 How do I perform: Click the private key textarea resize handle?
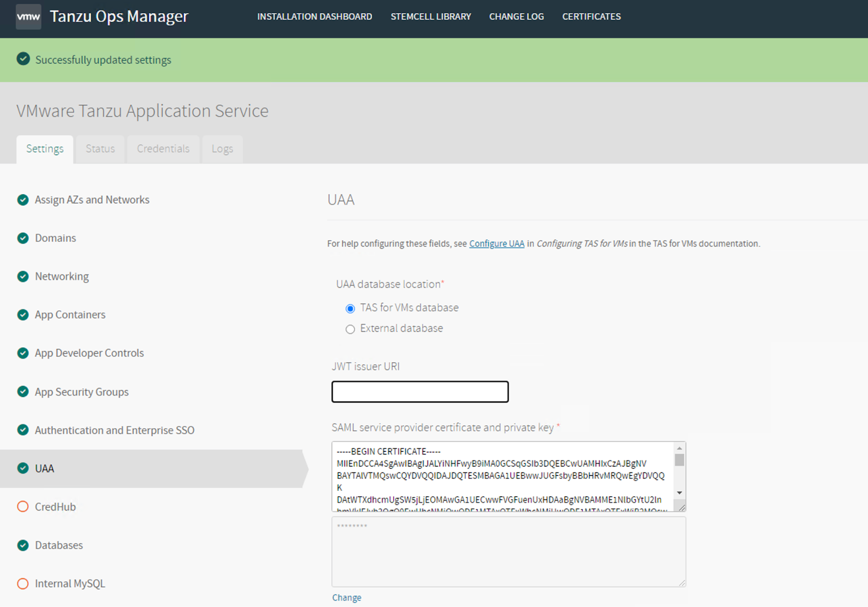click(x=682, y=583)
